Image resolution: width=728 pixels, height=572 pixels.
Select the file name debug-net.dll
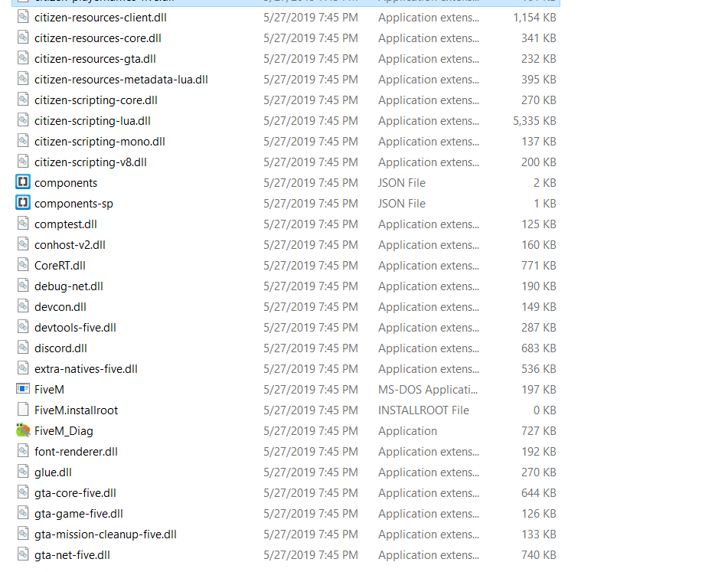(69, 286)
